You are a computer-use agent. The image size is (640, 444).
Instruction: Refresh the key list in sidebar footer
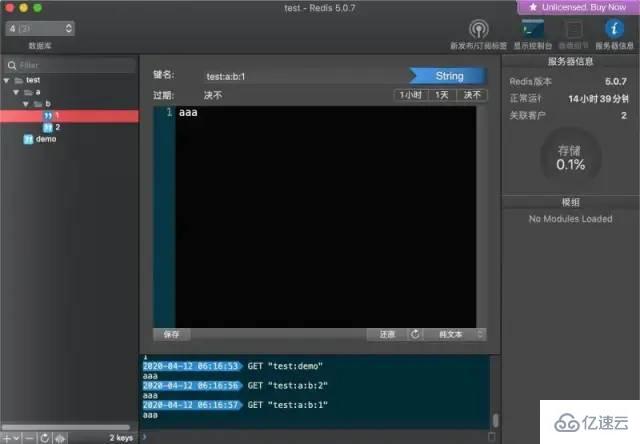[44, 437]
